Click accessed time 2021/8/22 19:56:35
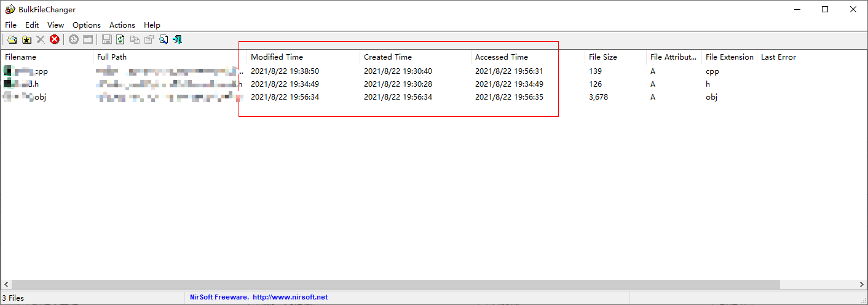868x305 pixels. point(509,97)
